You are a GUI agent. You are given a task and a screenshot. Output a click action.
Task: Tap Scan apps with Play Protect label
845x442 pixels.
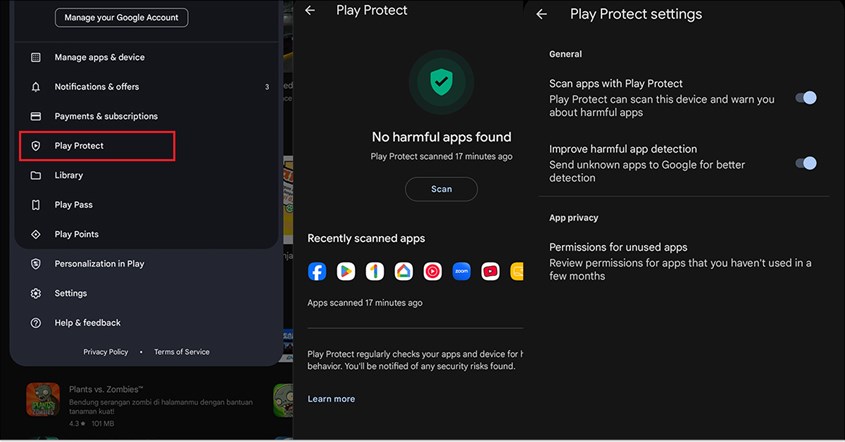point(616,84)
